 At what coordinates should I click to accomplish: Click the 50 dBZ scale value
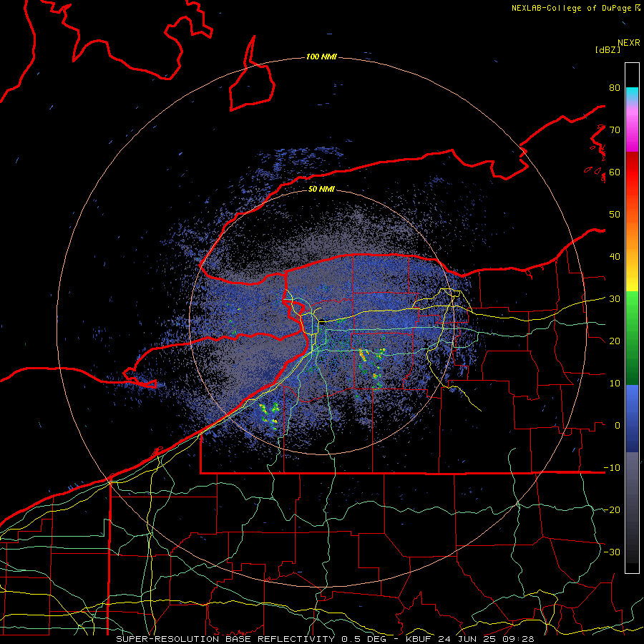click(615, 215)
